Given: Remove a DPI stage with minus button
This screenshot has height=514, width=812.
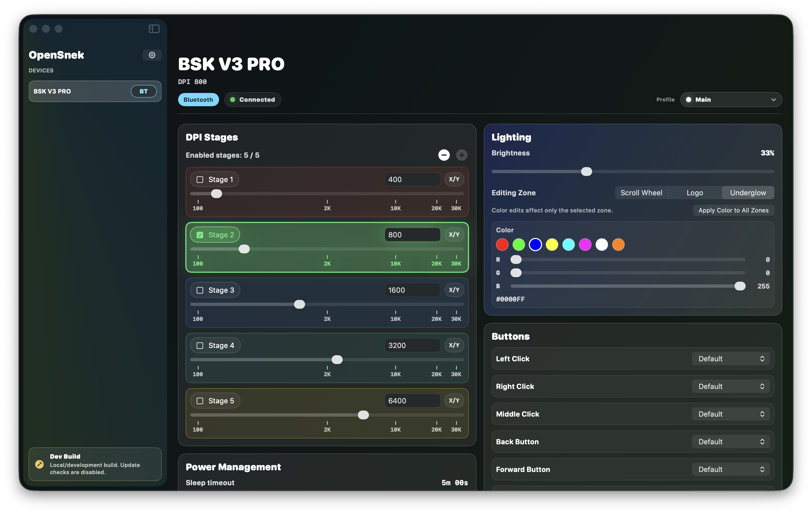Looking at the screenshot, I should (444, 155).
